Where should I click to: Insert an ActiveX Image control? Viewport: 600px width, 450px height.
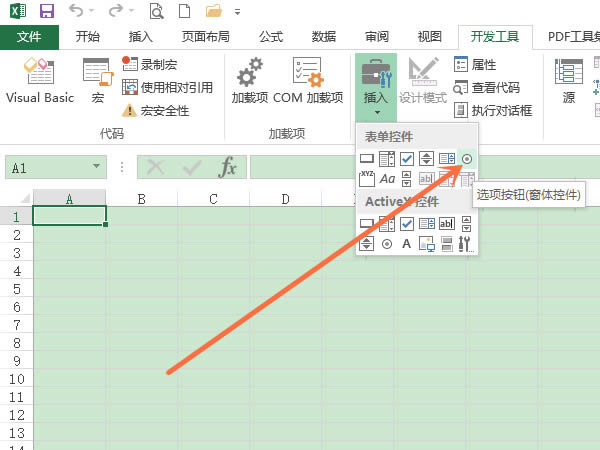[427, 244]
